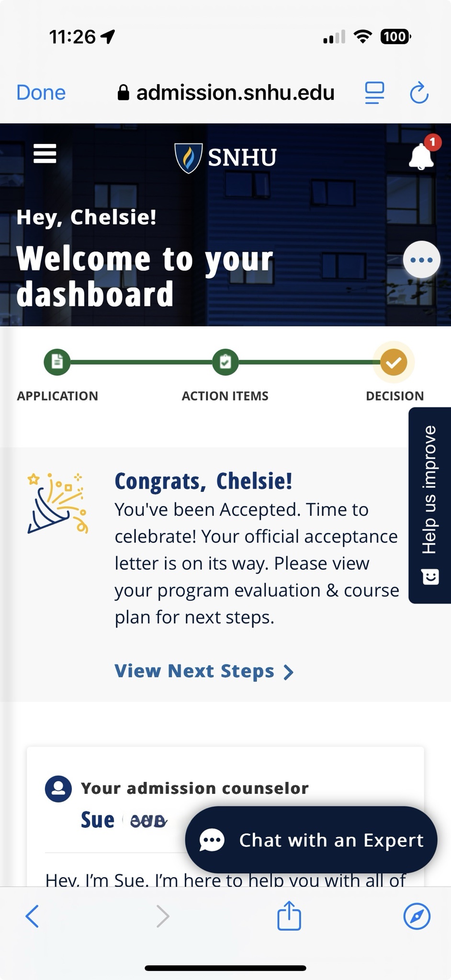This screenshot has height=980, width=451.
Task: Select the Action Items progress step
Action: point(225,362)
